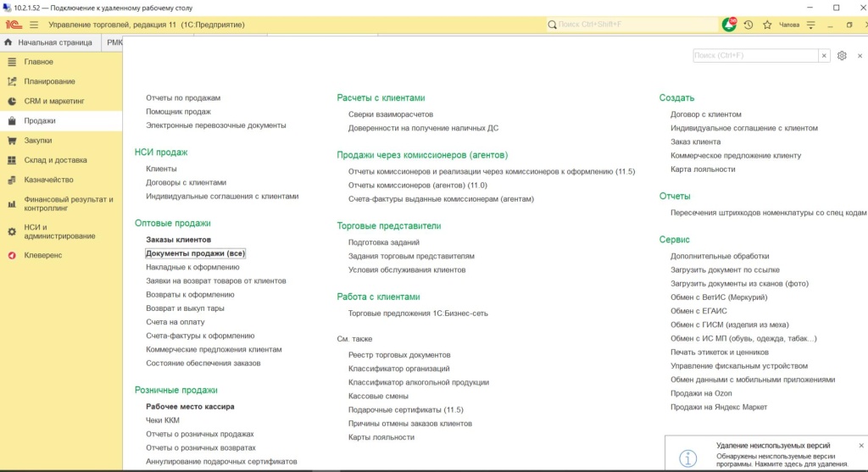
Task: Clear the menu search field
Action: pos(824,55)
